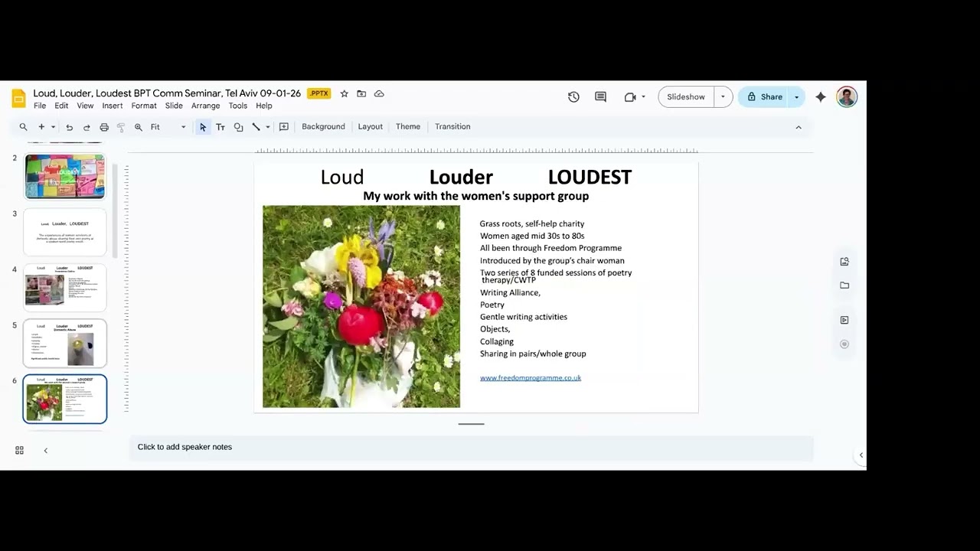
Task: Open the Edit menu
Action: point(61,106)
